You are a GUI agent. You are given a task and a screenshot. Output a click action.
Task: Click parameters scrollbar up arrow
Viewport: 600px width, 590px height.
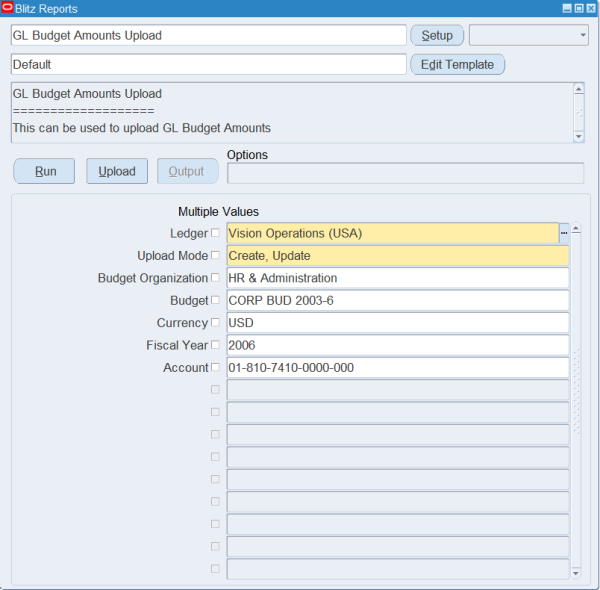pyautogui.click(x=576, y=229)
